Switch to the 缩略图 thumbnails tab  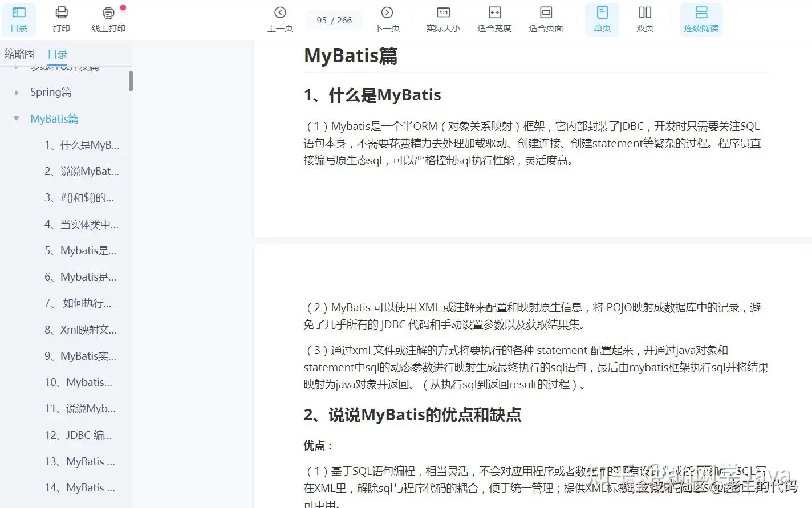20,54
